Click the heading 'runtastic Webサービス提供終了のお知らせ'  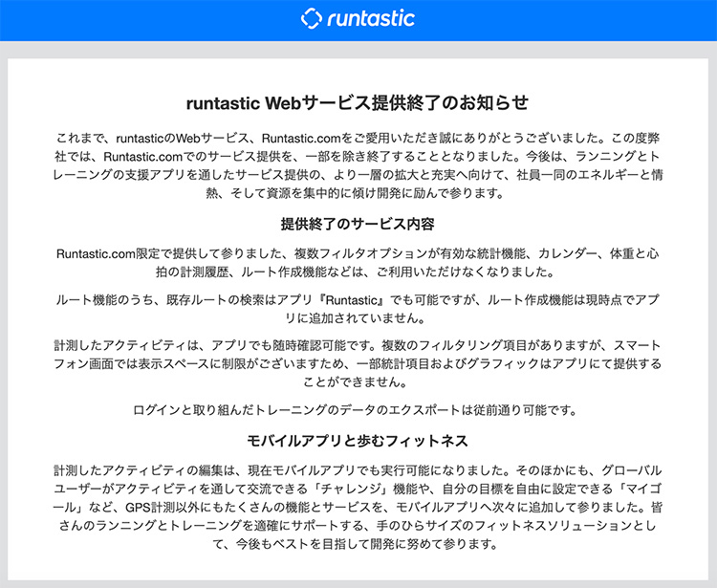tap(358, 103)
